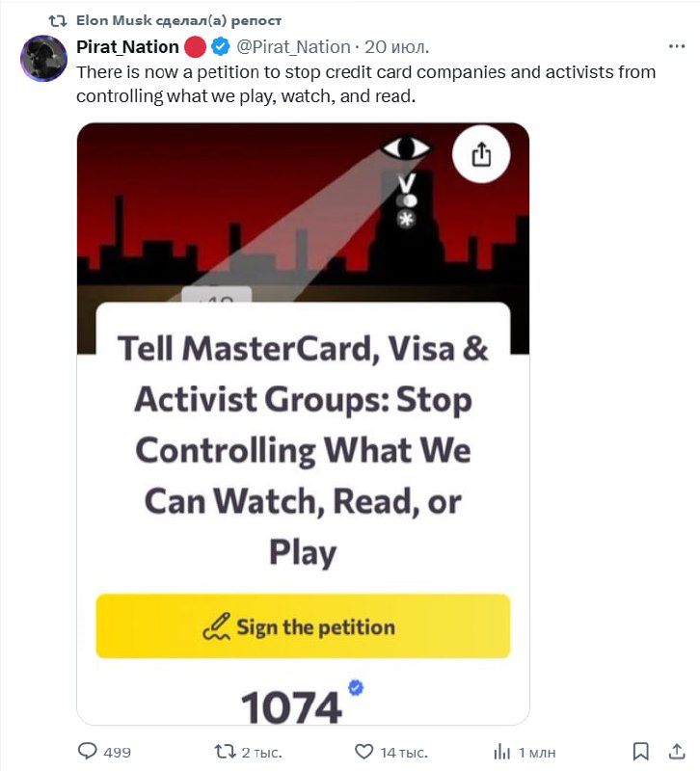Click the yellow Sign the petition button
Screen dimensions: 700x771
(303, 626)
